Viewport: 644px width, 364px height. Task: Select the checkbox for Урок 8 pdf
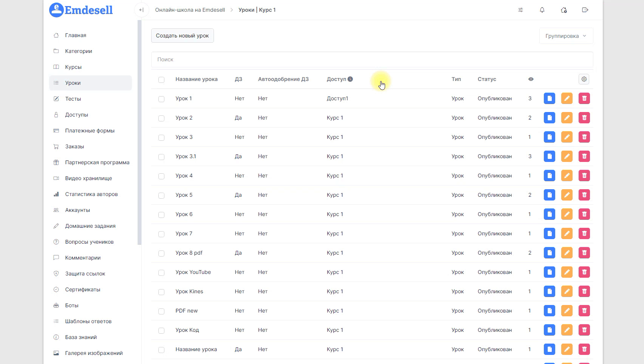[161, 253]
